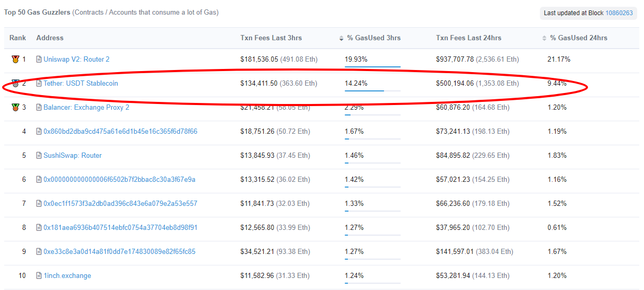Click contract icon beside Balancer: Exchange Proxy 2
644x290 pixels.
coord(39,107)
